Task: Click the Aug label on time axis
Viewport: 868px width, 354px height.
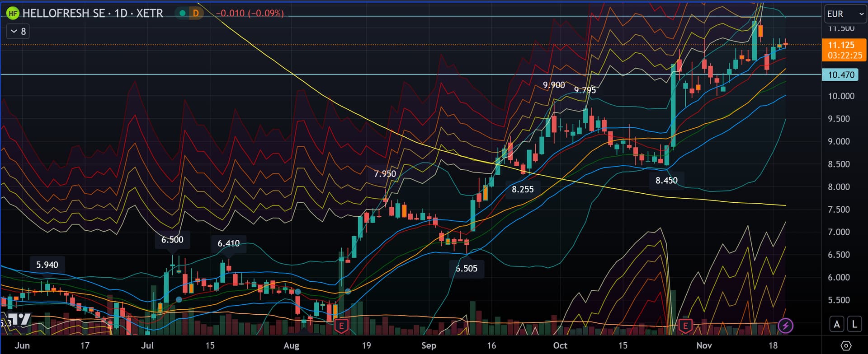Action: (x=291, y=345)
